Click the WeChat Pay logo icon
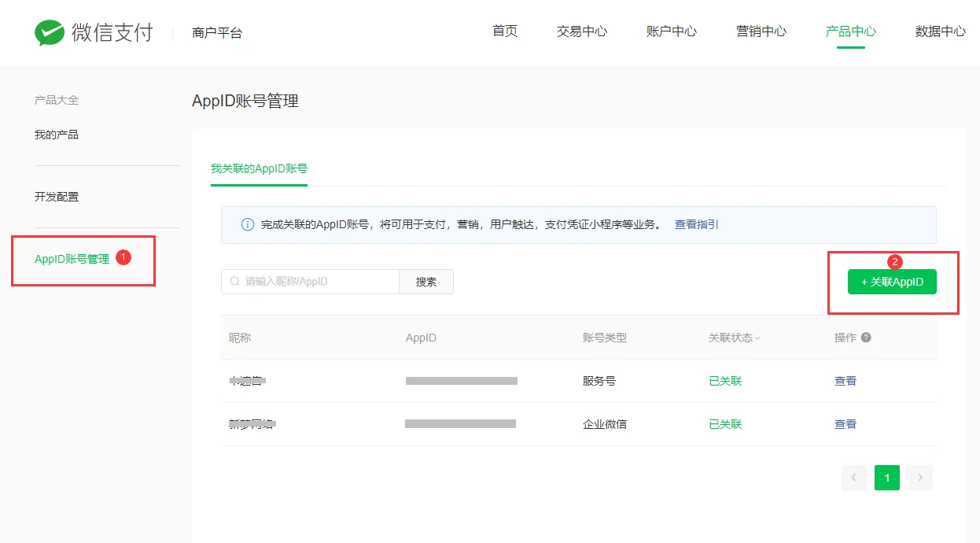 click(x=49, y=32)
